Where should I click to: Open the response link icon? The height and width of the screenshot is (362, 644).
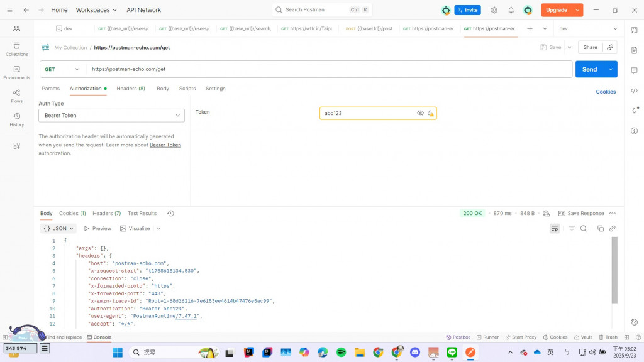point(613,229)
